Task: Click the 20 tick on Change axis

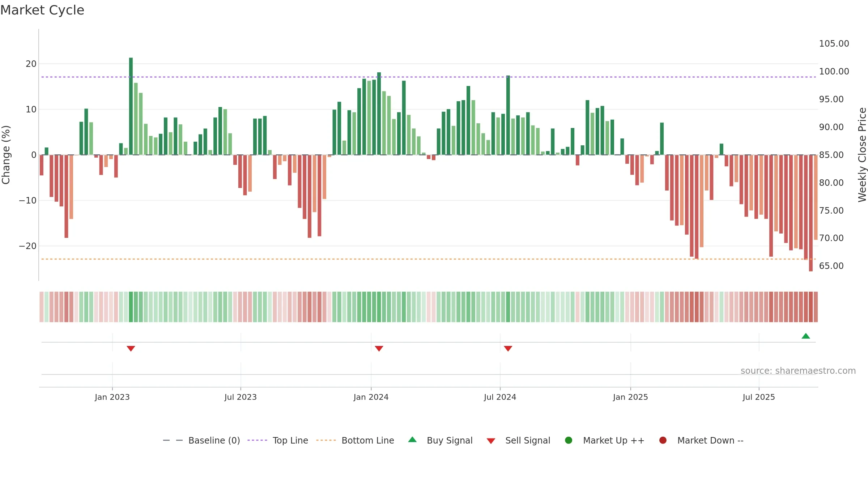Action: tap(31, 64)
